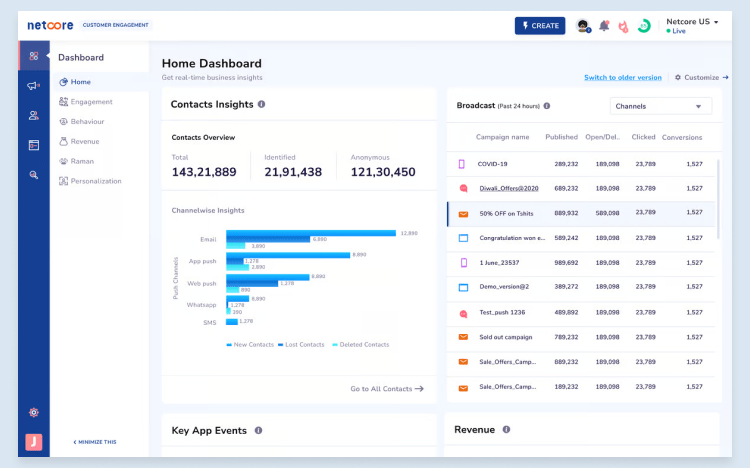Click the Identified value 21,91,438
The image size is (750, 468).
(293, 172)
